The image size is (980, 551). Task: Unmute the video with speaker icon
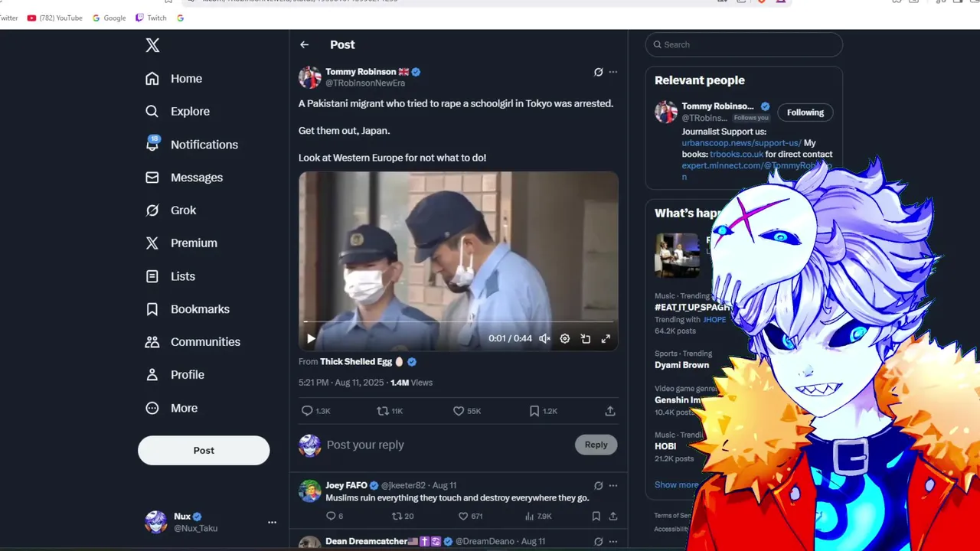(x=544, y=338)
